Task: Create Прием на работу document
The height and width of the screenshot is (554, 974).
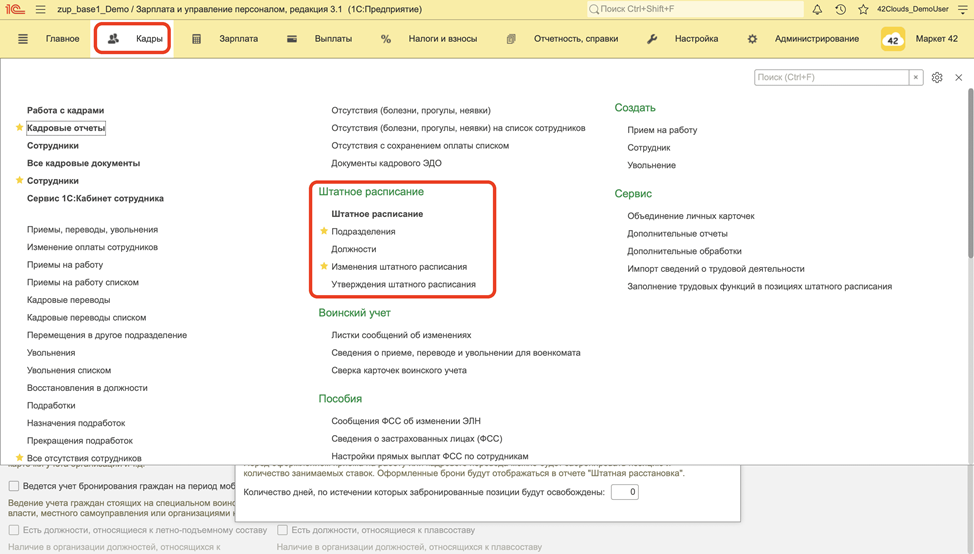Action: pos(662,130)
